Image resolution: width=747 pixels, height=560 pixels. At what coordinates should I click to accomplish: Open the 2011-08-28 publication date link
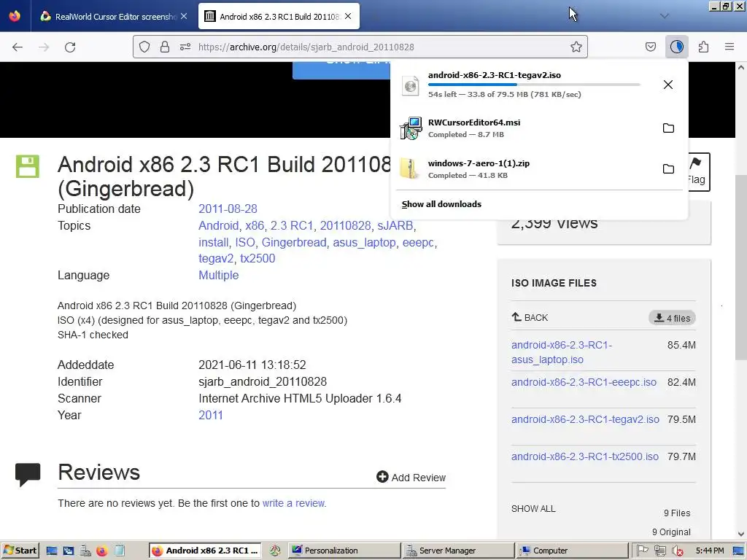tap(228, 209)
